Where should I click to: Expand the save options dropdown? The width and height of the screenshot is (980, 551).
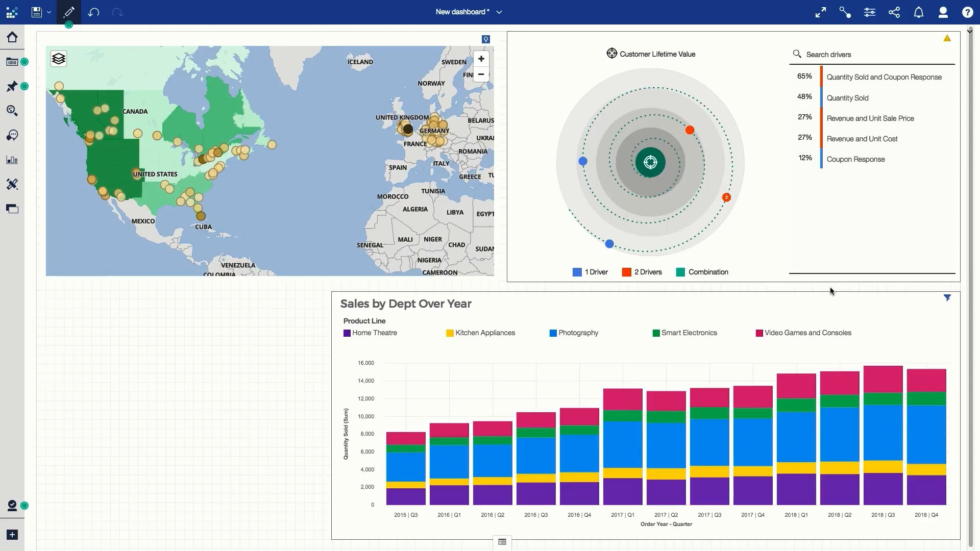(48, 12)
